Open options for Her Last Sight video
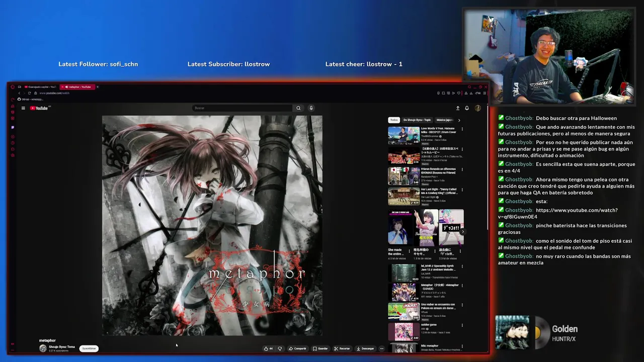This screenshot has height=362, width=644. coord(462,190)
